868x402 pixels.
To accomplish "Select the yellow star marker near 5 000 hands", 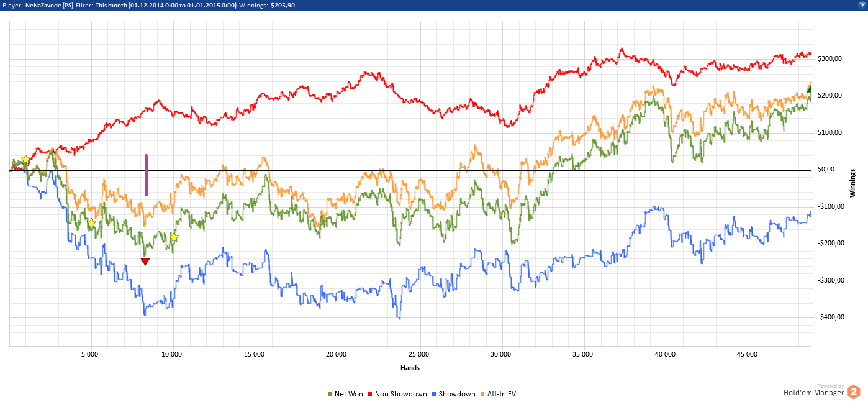I will [x=91, y=223].
